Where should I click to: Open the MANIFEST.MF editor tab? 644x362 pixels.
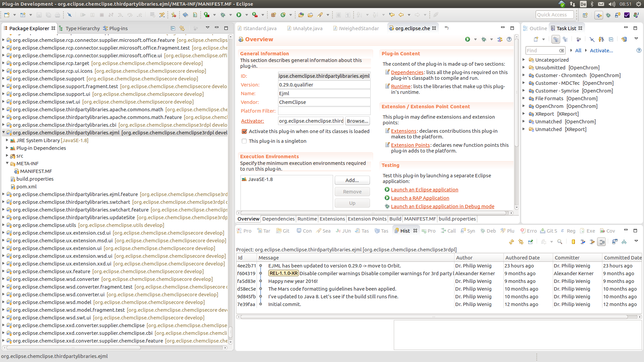pyautogui.click(x=420, y=219)
